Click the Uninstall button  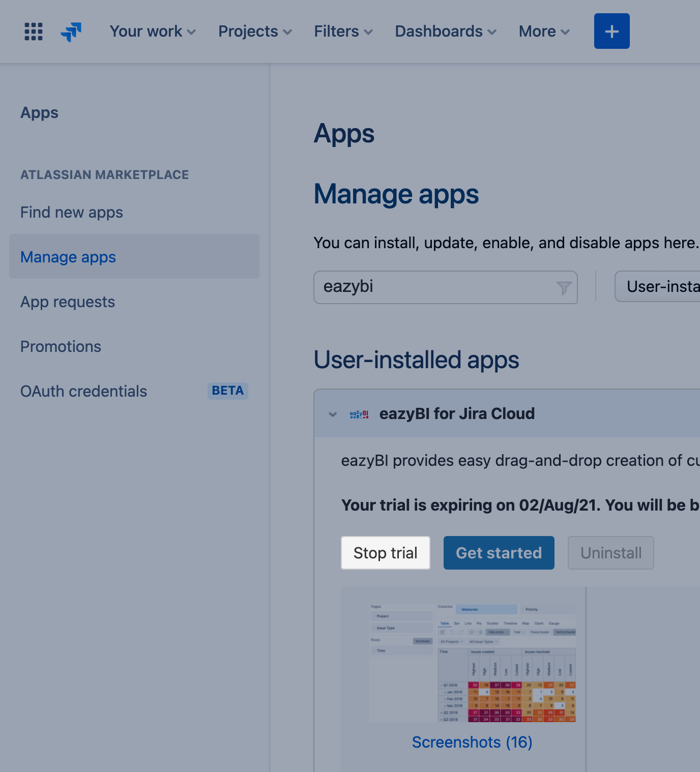click(x=611, y=553)
